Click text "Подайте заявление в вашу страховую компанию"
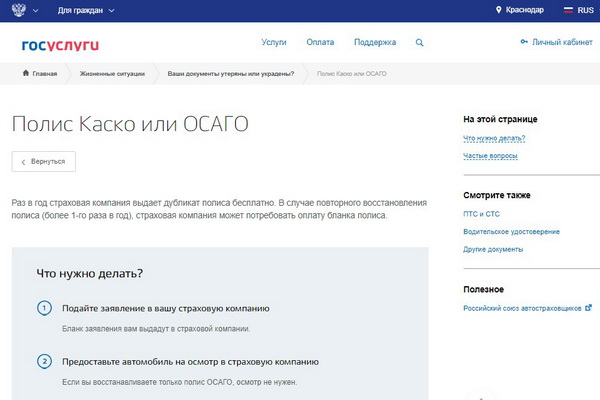 pyautogui.click(x=166, y=309)
